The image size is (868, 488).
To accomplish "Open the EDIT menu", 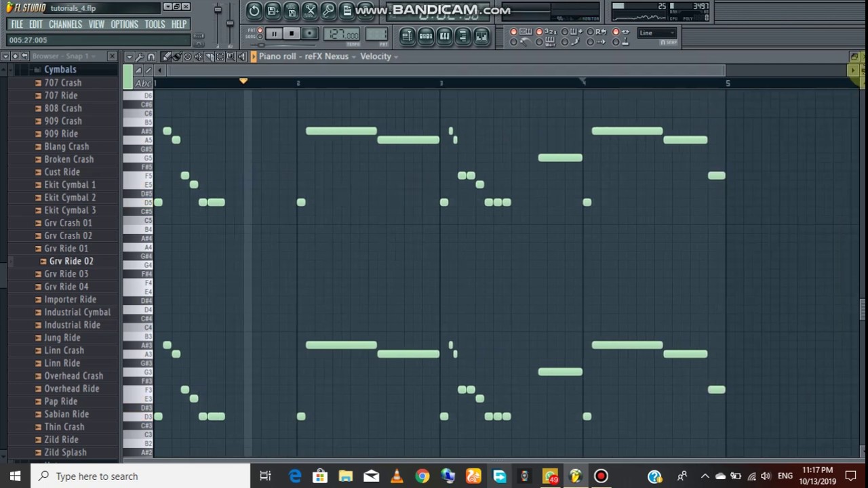I will point(36,24).
